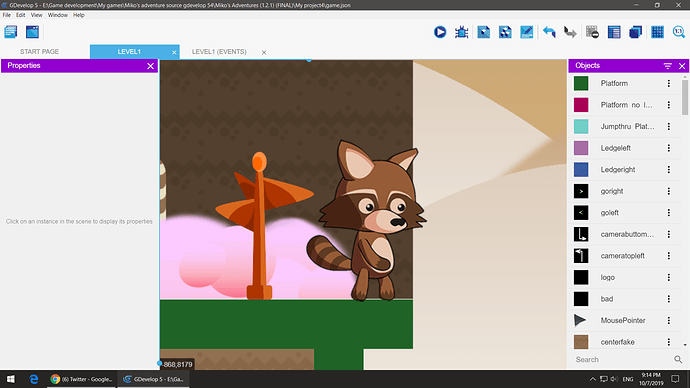The image size is (690, 388).
Task: Open the Project Manager icon
Action: click(x=11, y=32)
